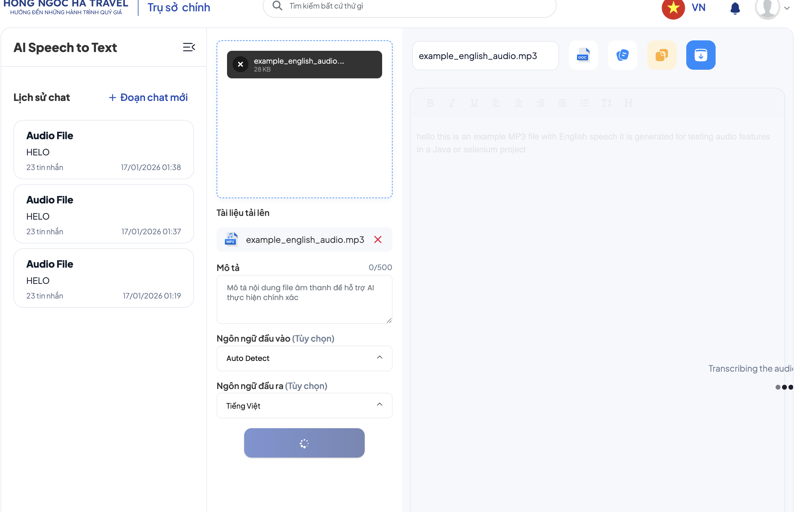This screenshot has height=512, width=812.
Task: Apply bulleted list in editor toolbar
Action: point(584,103)
